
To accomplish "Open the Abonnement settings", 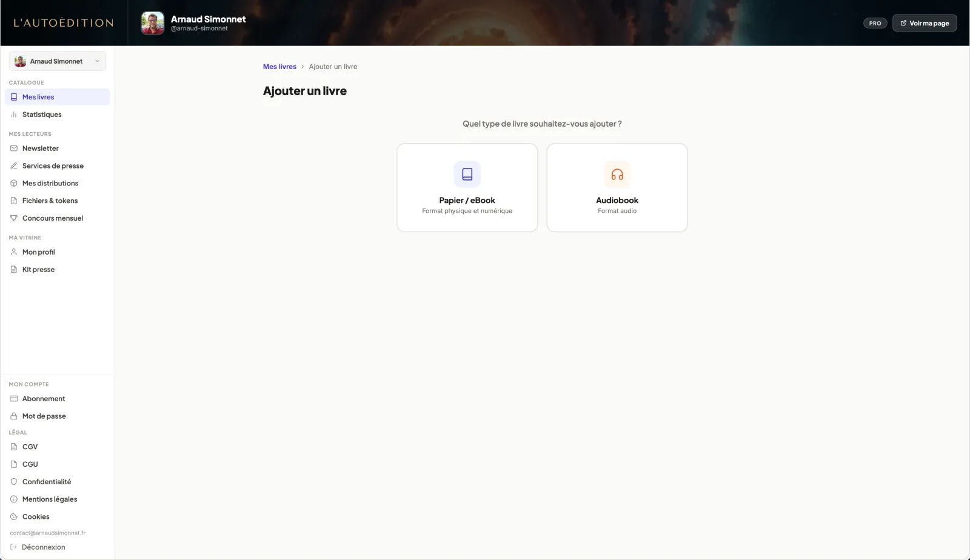I will 58,399.
